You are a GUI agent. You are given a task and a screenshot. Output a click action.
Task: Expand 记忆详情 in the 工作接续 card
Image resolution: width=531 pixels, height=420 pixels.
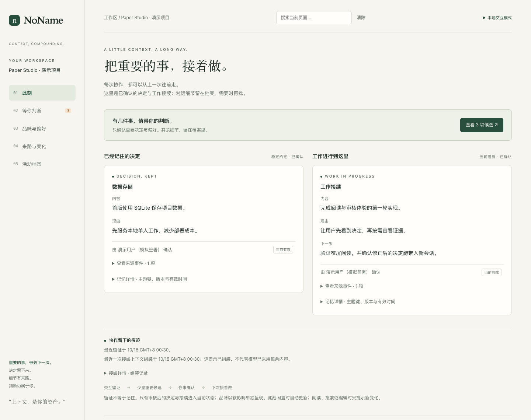pyautogui.click(x=358, y=302)
